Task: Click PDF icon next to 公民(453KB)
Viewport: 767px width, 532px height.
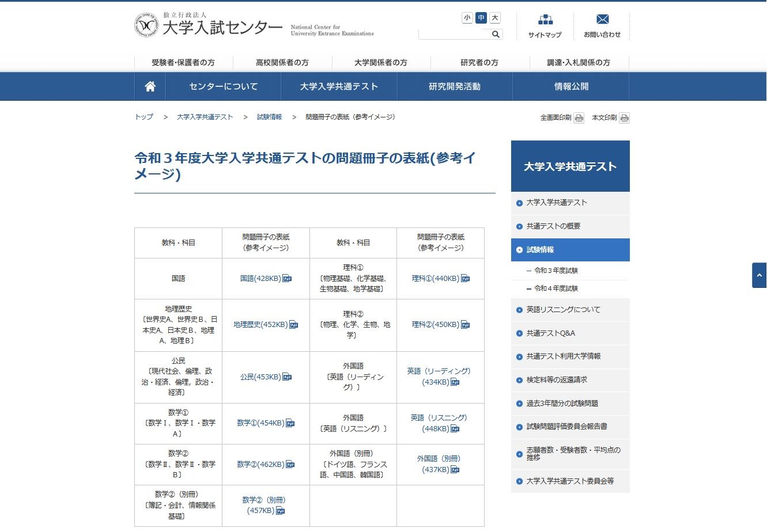Action: tap(287, 377)
